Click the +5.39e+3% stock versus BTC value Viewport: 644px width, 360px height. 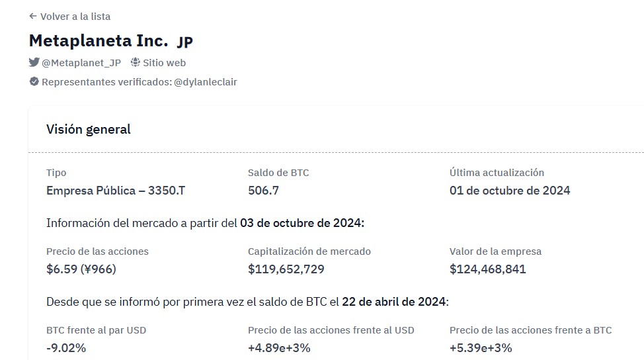pyautogui.click(x=481, y=348)
